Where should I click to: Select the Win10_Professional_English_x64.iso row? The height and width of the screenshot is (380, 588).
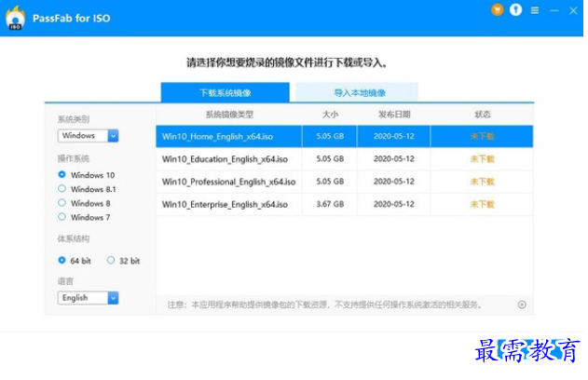click(344, 182)
